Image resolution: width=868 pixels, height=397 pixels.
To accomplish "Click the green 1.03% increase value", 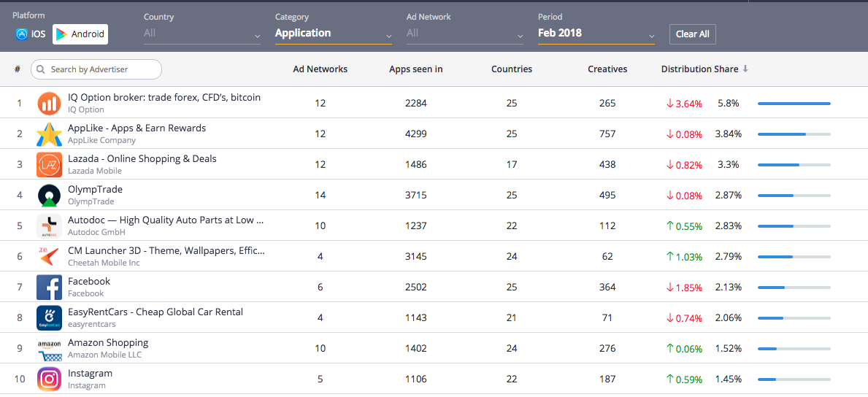I will coord(684,257).
